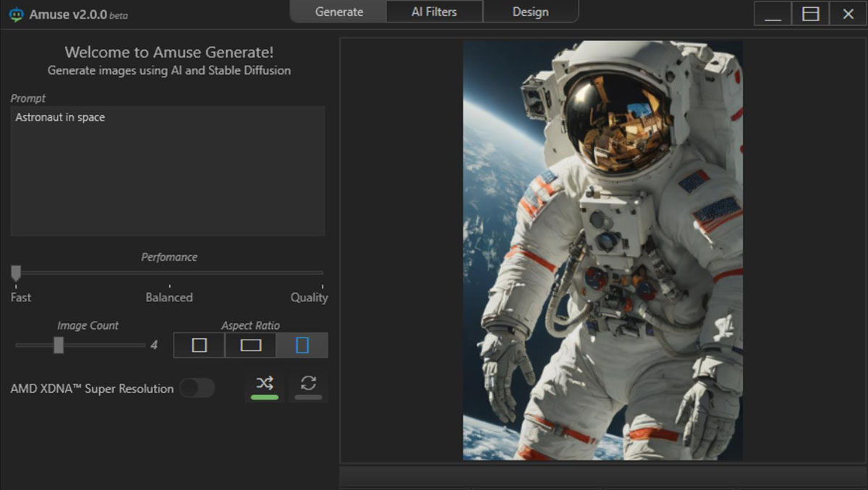Viewport: 868px width, 490px height.
Task: Toggle the auto-regenerate refresh icon
Action: [x=308, y=387]
